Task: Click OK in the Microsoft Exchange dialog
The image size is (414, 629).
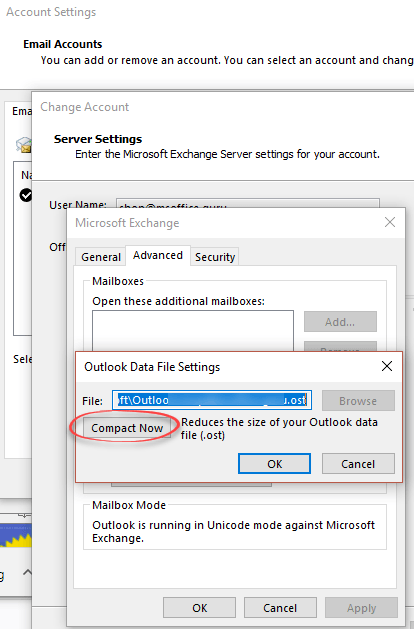Action: pyautogui.click(x=199, y=608)
